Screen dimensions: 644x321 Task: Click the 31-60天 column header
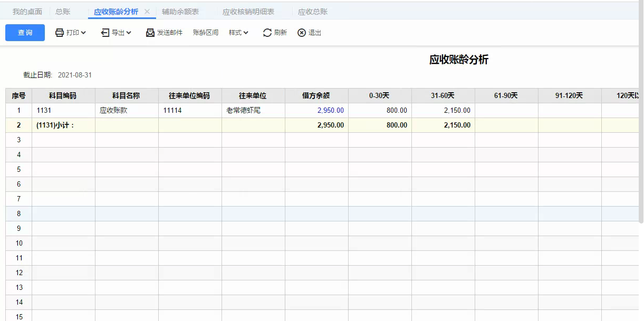click(x=443, y=95)
